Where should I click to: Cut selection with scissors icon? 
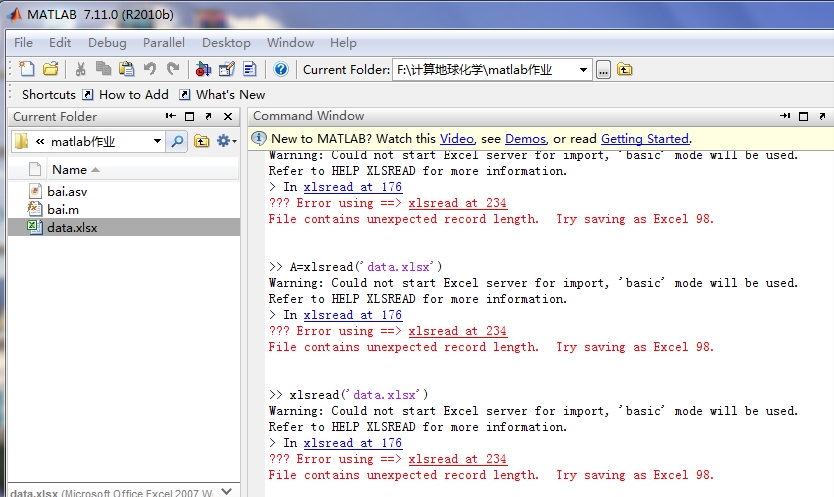pyautogui.click(x=80, y=69)
